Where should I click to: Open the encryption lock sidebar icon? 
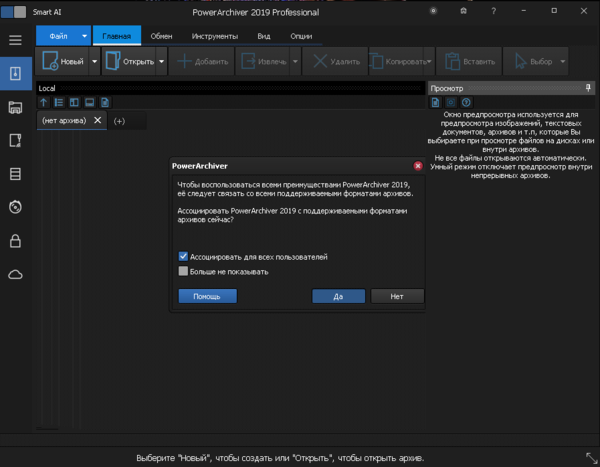tap(15, 241)
